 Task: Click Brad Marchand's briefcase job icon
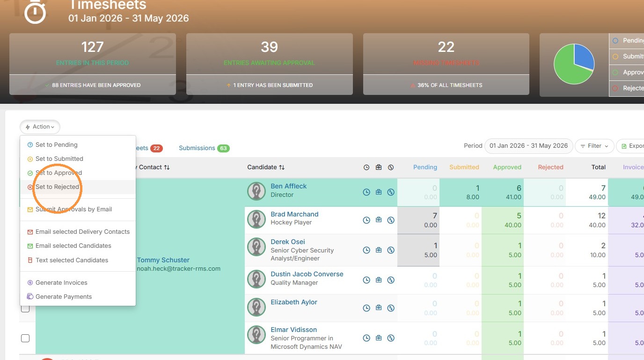point(379,220)
